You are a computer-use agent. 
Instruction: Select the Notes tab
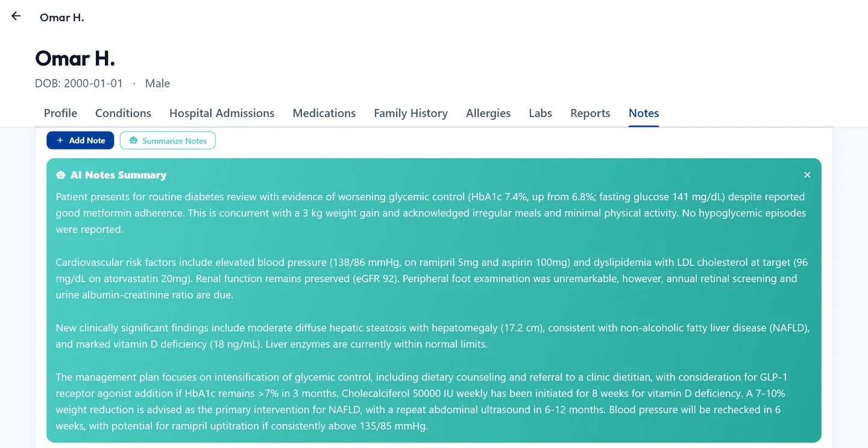coord(644,113)
